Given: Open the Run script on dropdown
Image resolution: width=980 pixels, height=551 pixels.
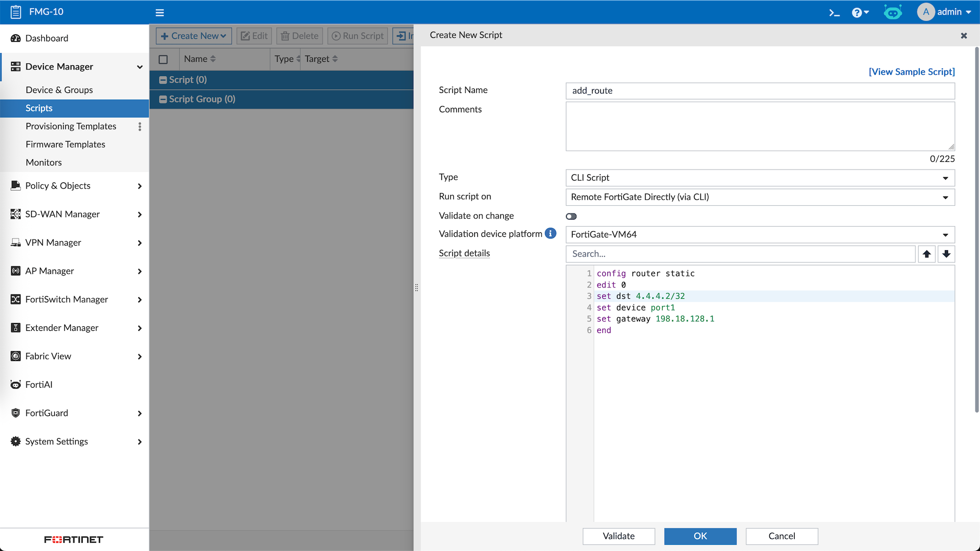Looking at the screenshot, I should (759, 197).
